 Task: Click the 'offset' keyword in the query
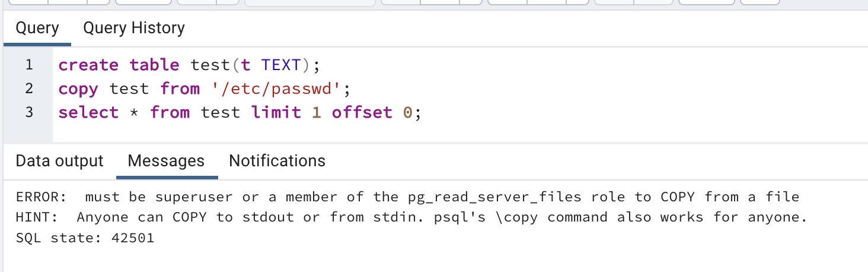(x=362, y=113)
